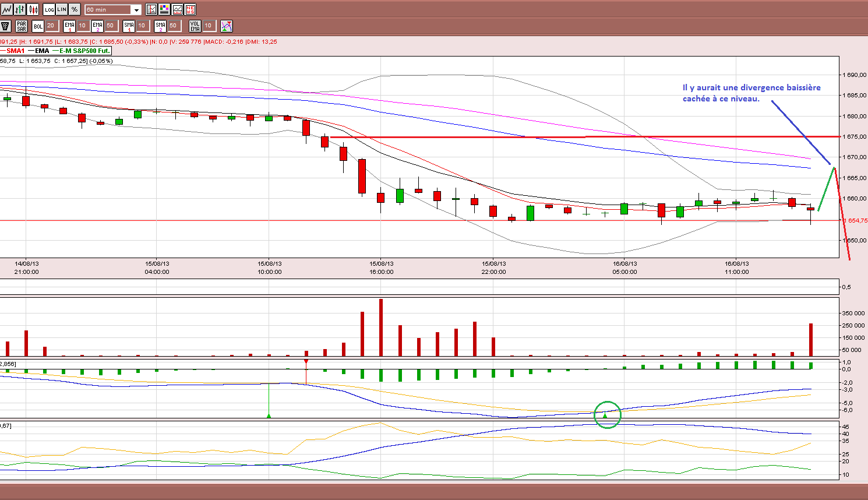Image resolution: width=868 pixels, height=500 pixels.
Task: Click the trash bin icon
Action: point(6,26)
